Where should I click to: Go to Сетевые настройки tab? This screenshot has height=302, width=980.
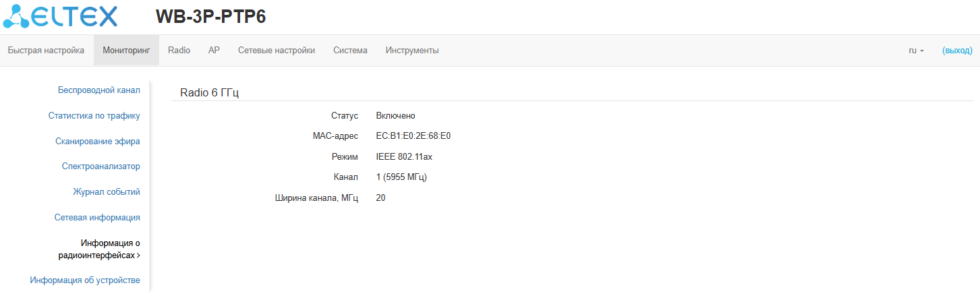pyautogui.click(x=277, y=51)
